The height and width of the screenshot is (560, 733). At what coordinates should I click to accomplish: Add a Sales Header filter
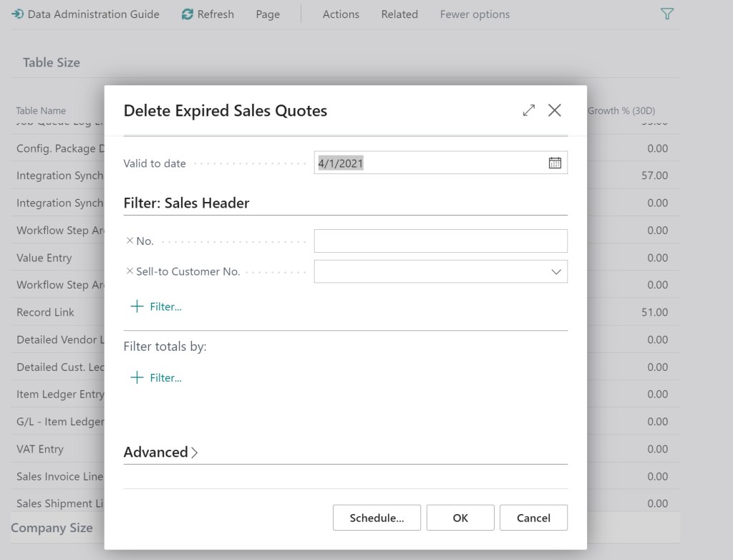[x=157, y=306]
